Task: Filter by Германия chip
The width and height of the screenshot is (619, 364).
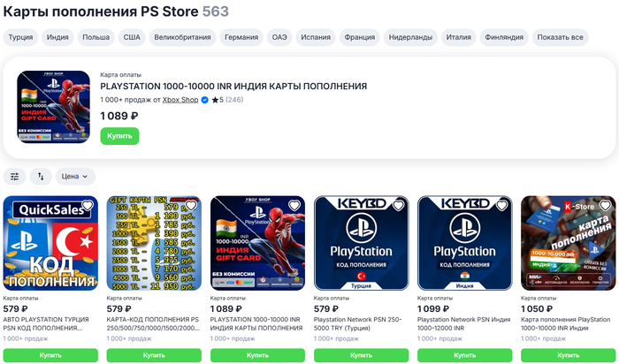Action: point(241,37)
